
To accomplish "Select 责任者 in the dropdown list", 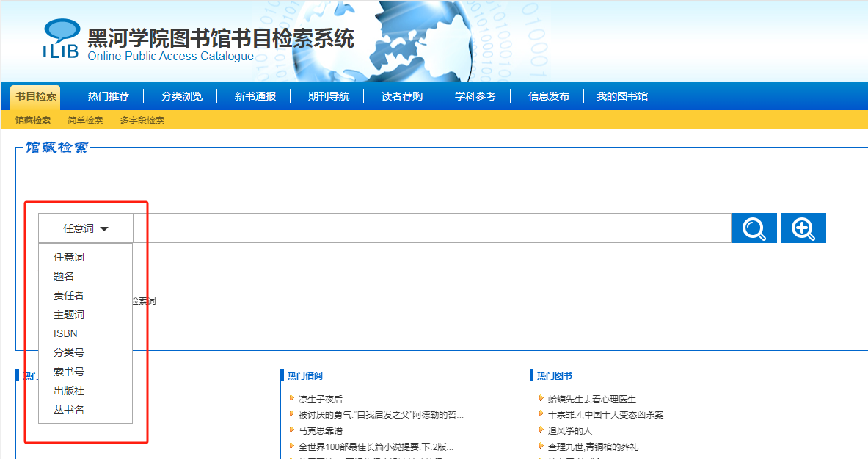I will coord(69,295).
